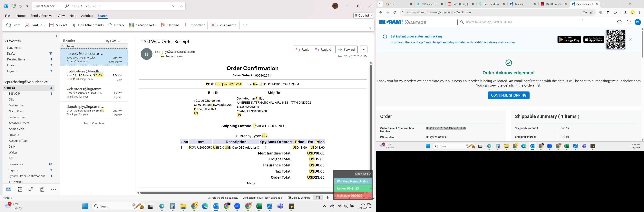The width and height of the screenshot is (644, 212).
Task: Open the File menu in Outlook
Action: point(7,16)
